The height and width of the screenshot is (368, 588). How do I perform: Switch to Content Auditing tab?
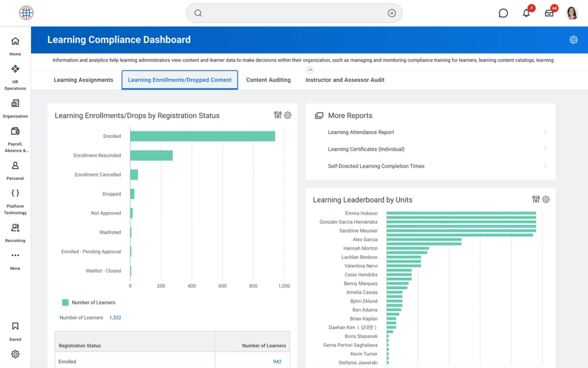(x=268, y=80)
